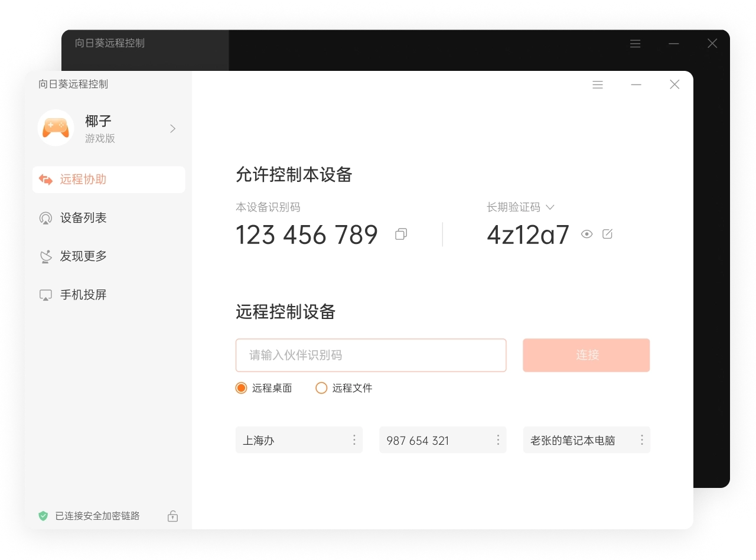The image size is (756, 560).
Task: Open options for 上海办 device
Action: tap(354, 440)
